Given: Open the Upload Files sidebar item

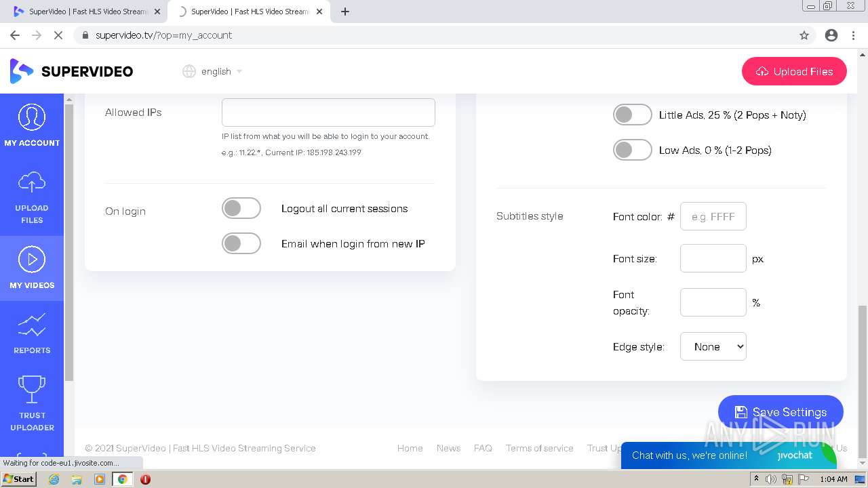Looking at the screenshot, I should pyautogui.click(x=32, y=198).
